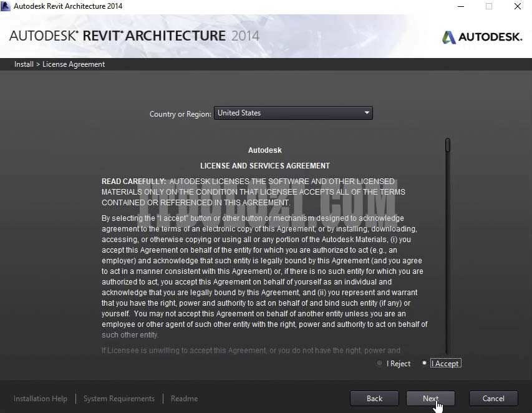Close the installer with the X button
Viewport: 532px width, 413px height.
(518, 6)
